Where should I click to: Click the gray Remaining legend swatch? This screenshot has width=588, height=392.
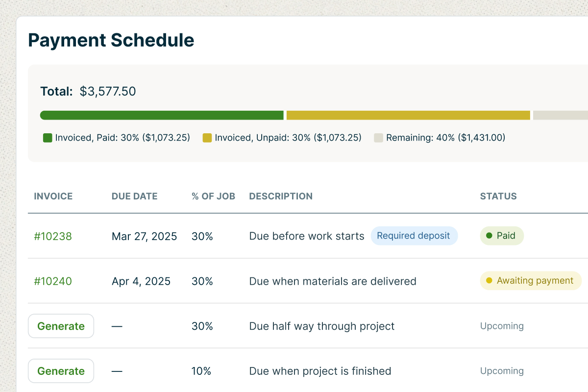click(378, 138)
